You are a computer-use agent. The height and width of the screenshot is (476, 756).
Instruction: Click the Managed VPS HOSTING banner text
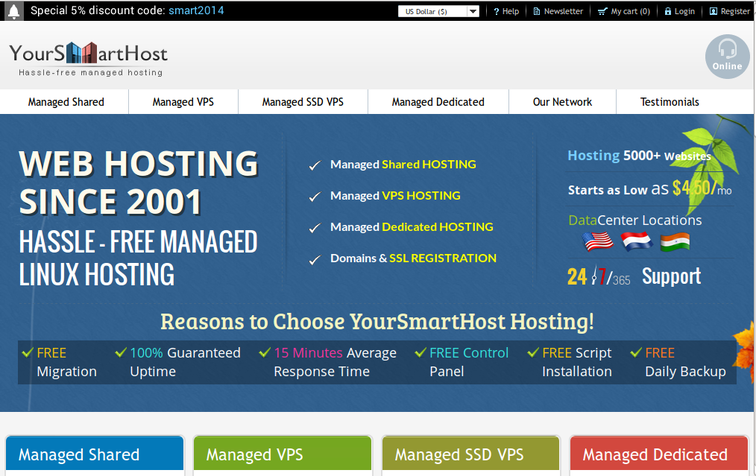395,196
